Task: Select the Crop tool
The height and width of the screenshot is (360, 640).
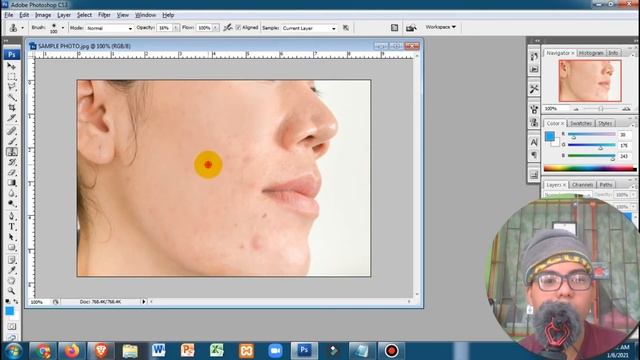Action: click(x=11, y=107)
